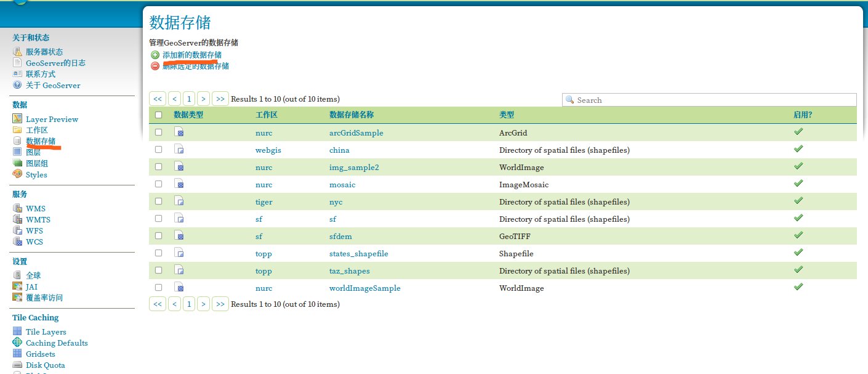Click the layers icon in sidebar
This screenshot has height=374, width=868.
[x=17, y=152]
